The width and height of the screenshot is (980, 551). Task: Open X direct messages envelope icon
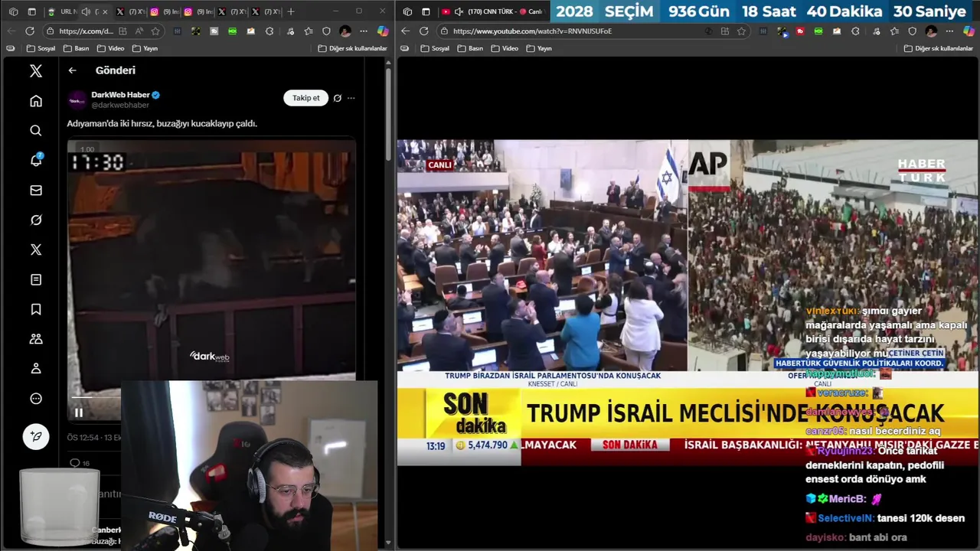[x=36, y=190]
